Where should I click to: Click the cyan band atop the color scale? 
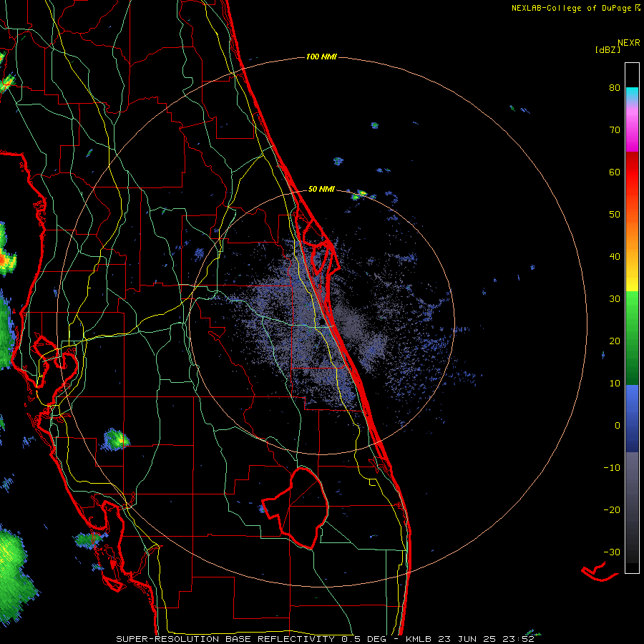[x=632, y=94]
